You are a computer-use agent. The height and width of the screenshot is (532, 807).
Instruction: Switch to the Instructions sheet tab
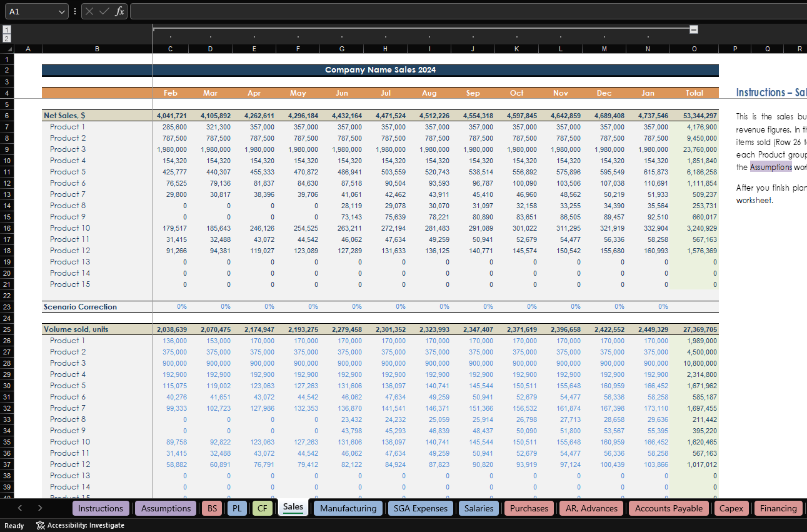101,508
